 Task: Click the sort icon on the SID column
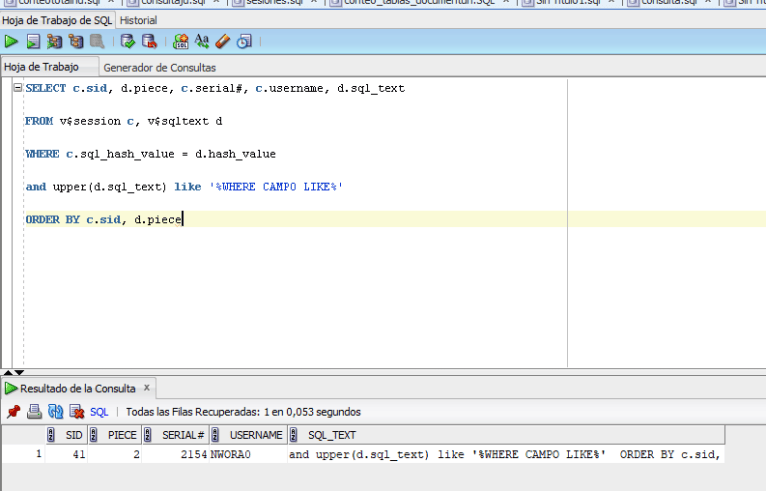point(50,435)
